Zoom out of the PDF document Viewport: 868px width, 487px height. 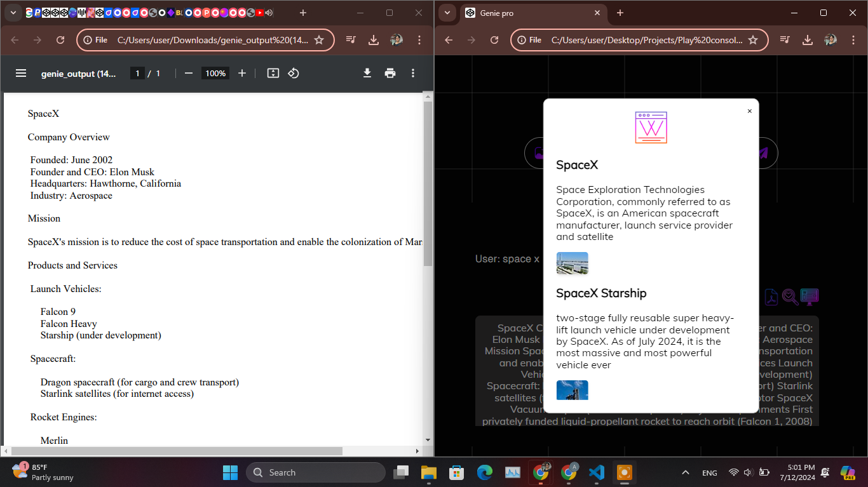[x=188, y=73]
